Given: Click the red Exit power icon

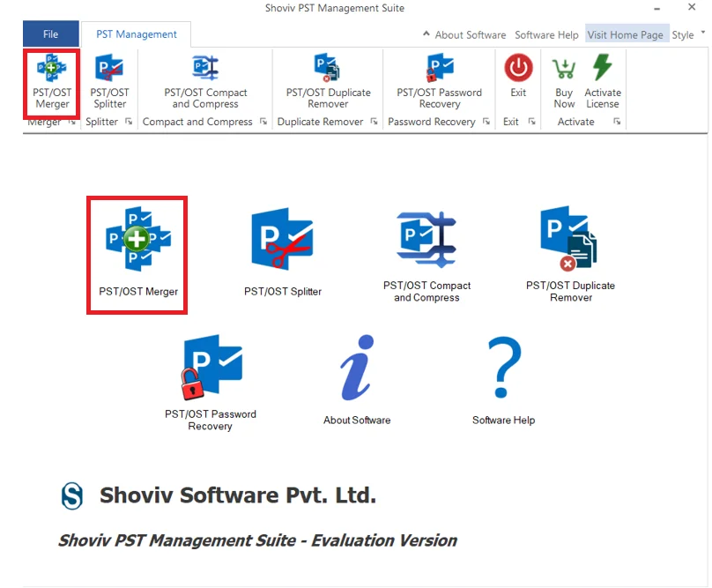Looking at the screenshot, I should 518,68.
